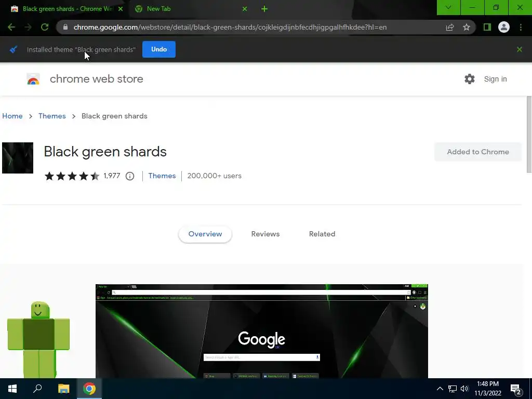Screen dimensions: 532x399
Task: Open the Themes category link beside rating
Action: (162, 176)
